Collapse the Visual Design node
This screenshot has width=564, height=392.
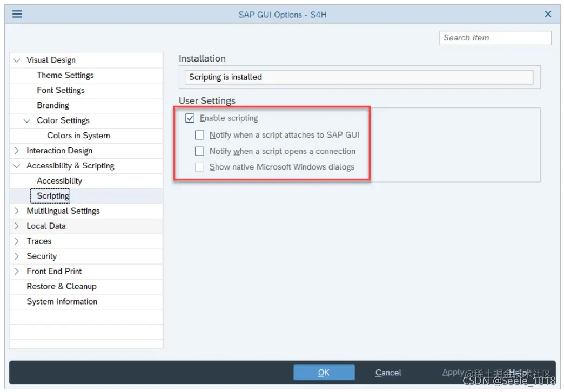click(17, 60)
